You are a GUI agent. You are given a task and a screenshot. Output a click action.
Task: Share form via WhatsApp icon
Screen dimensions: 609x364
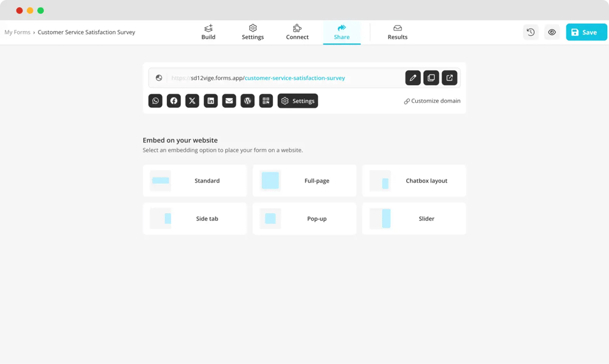coord(155,101)
